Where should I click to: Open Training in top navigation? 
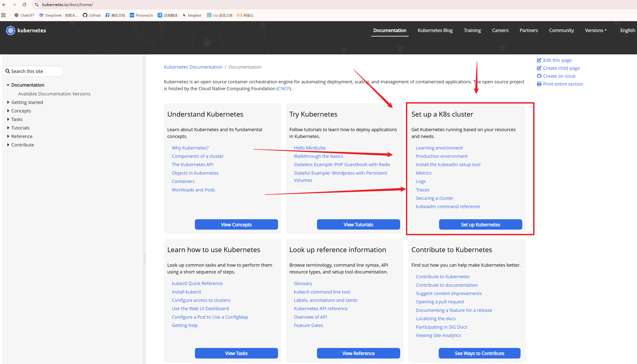point(472,30)
